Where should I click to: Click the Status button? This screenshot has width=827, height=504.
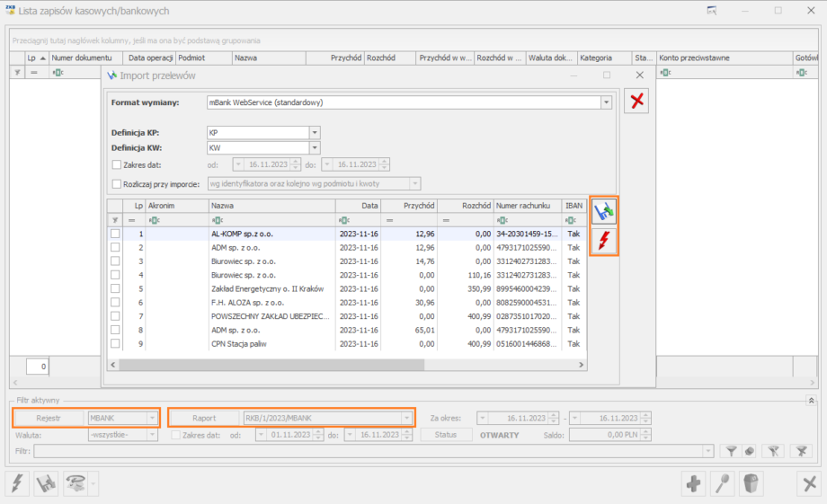(446, 435)
